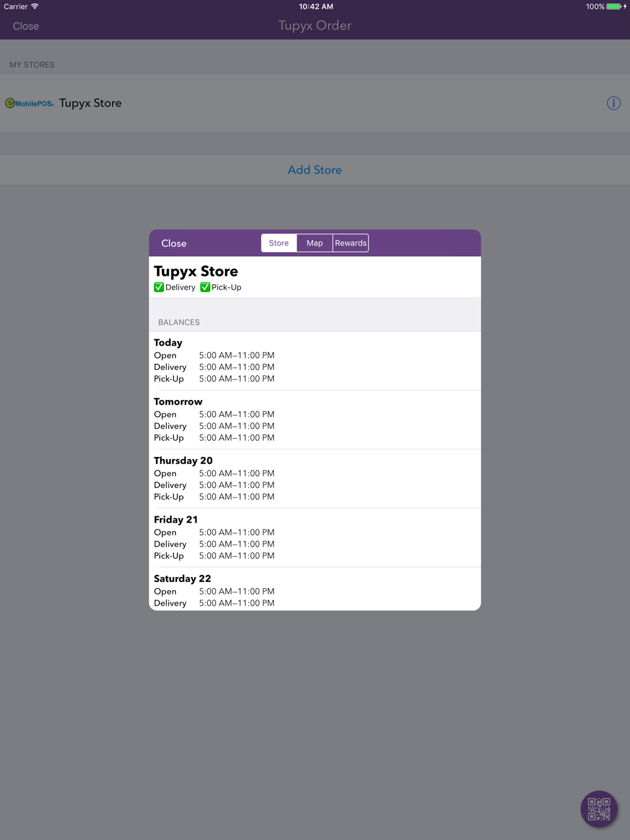
Task: Click the Tomorrow heading
Action: 178,402
